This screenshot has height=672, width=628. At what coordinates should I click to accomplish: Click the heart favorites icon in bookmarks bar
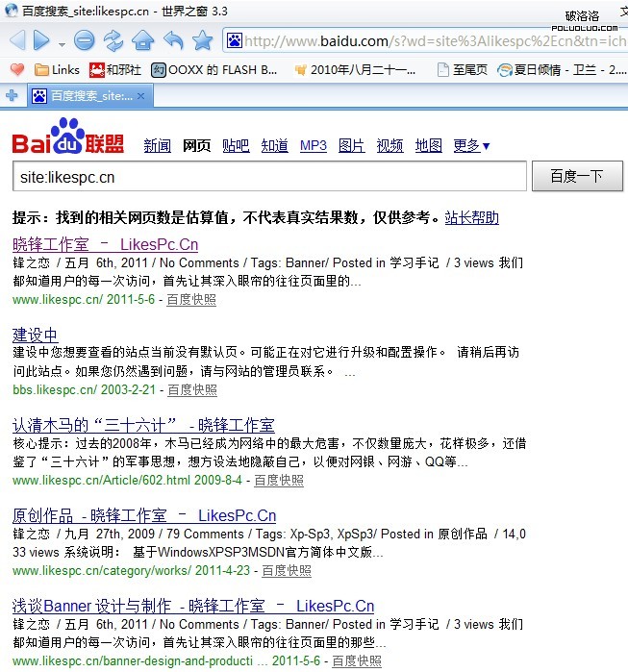[16, 69]
